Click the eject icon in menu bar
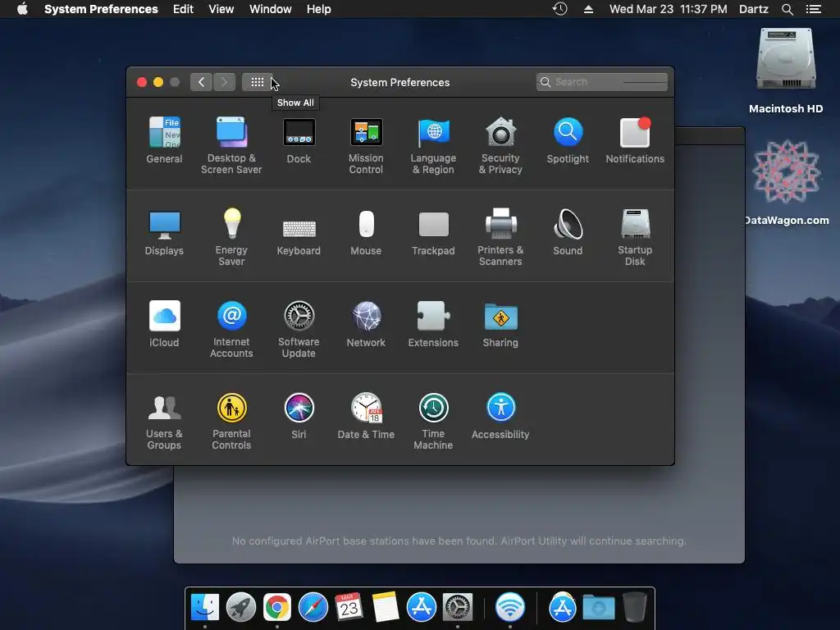The image size is (840, 630). pyautogui.click(x=588, y=9)
